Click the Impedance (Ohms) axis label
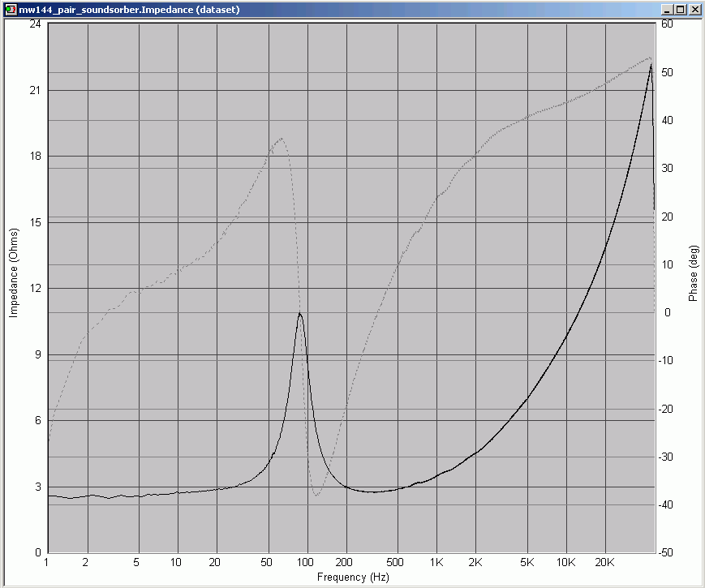705x588 pixels. click(x=14, y=273)
